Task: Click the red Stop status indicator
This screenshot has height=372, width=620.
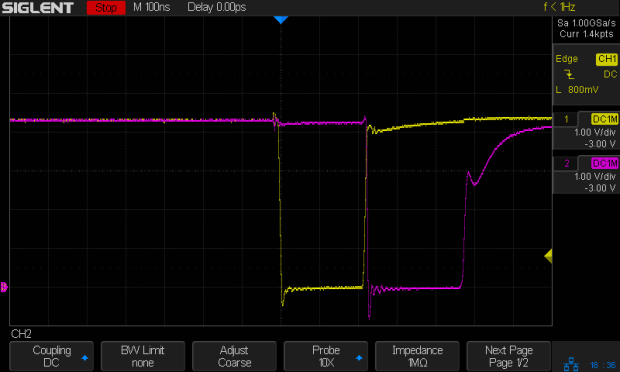Action: coord(106,8)
